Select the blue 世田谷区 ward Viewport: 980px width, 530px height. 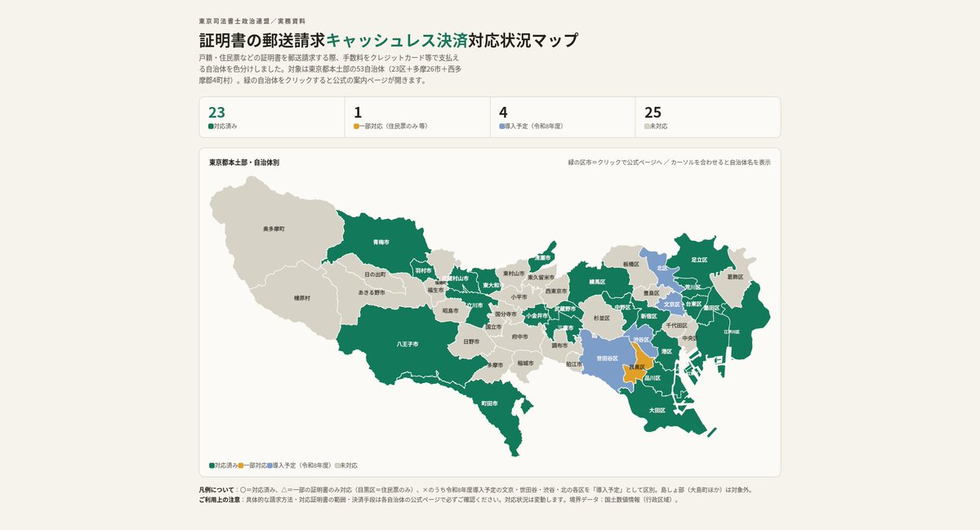(606, 358)
